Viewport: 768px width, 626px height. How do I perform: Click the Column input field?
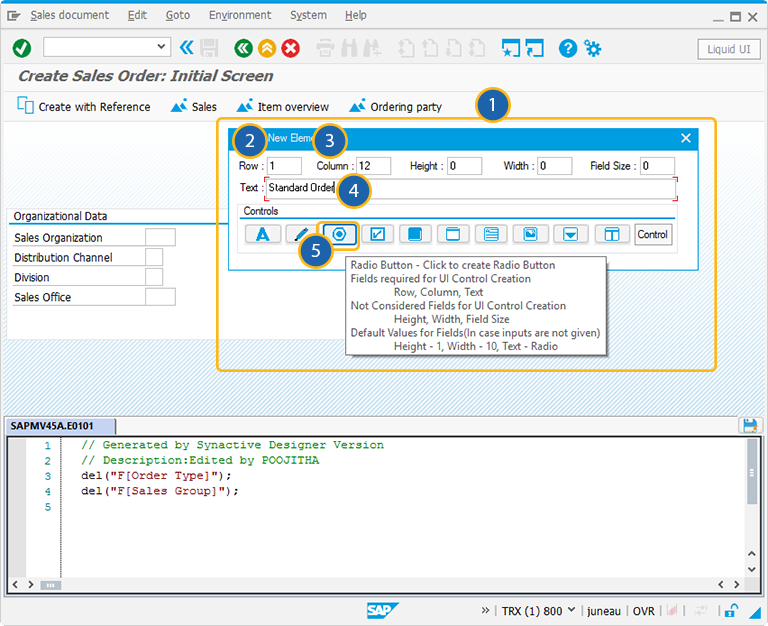(x=373, y=166)
